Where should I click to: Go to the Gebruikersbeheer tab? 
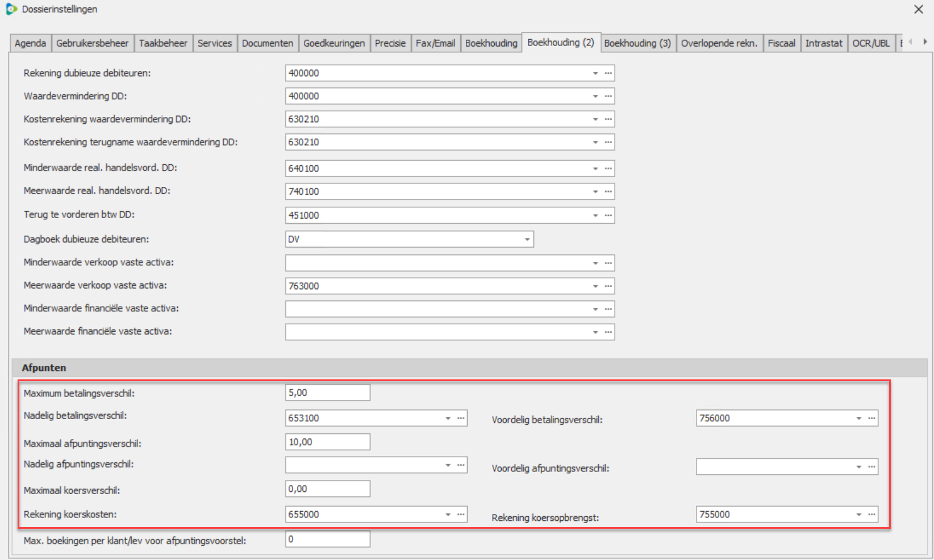92,43
